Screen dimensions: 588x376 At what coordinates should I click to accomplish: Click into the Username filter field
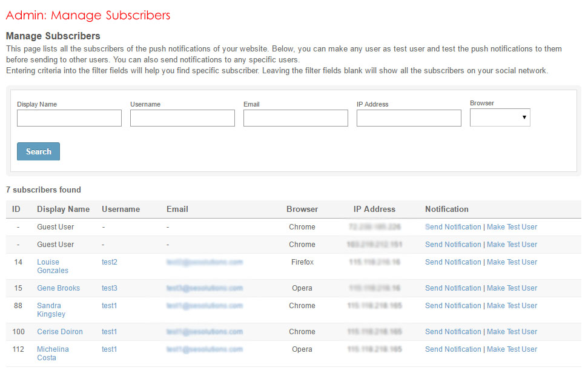point(182,118)
